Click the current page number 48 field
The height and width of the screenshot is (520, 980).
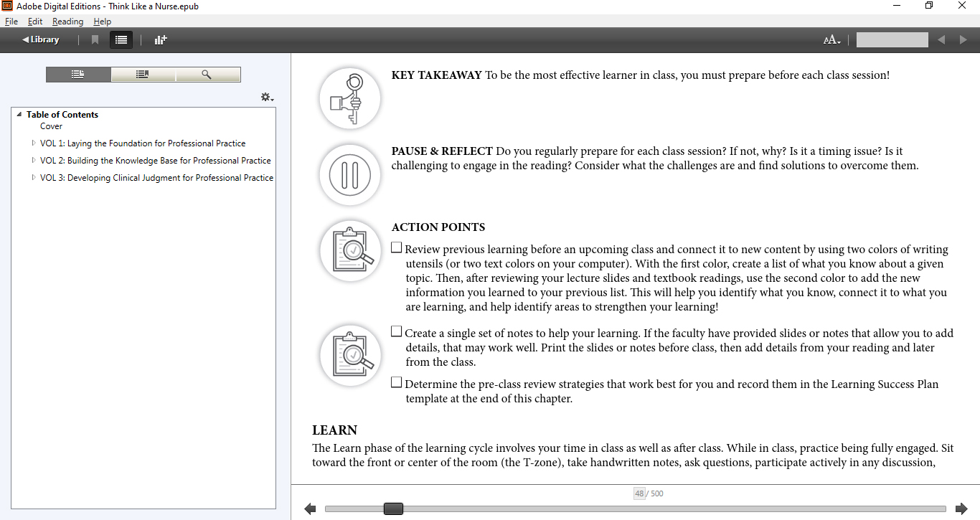pos(639,493)
